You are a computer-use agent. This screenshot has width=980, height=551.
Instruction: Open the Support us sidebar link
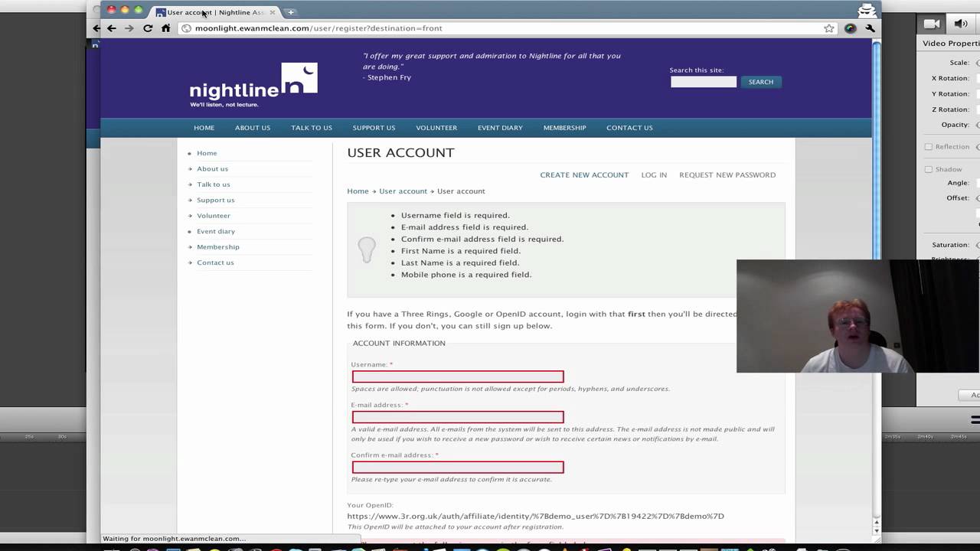(x=215, y=201)
